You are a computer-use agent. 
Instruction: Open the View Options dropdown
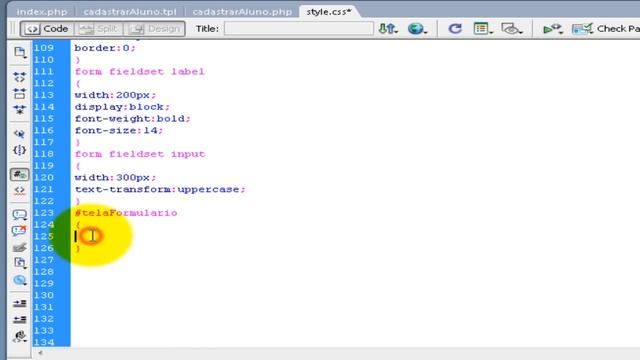pyautogui.click(x=483, y=29)
